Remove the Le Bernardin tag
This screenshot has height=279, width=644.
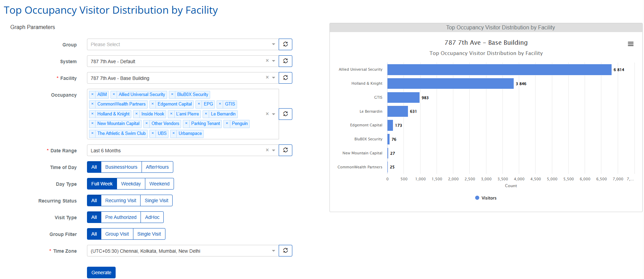(206, 114)
